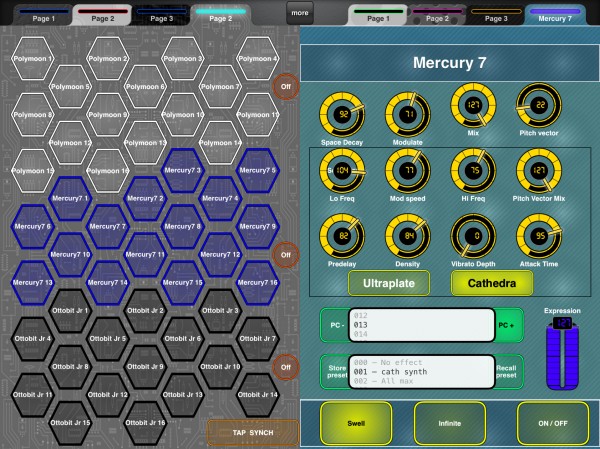Switch to red Page 2 tab on left
This screenshot has height=449, width=600.
pyautogui.click(x=103, y=16)
